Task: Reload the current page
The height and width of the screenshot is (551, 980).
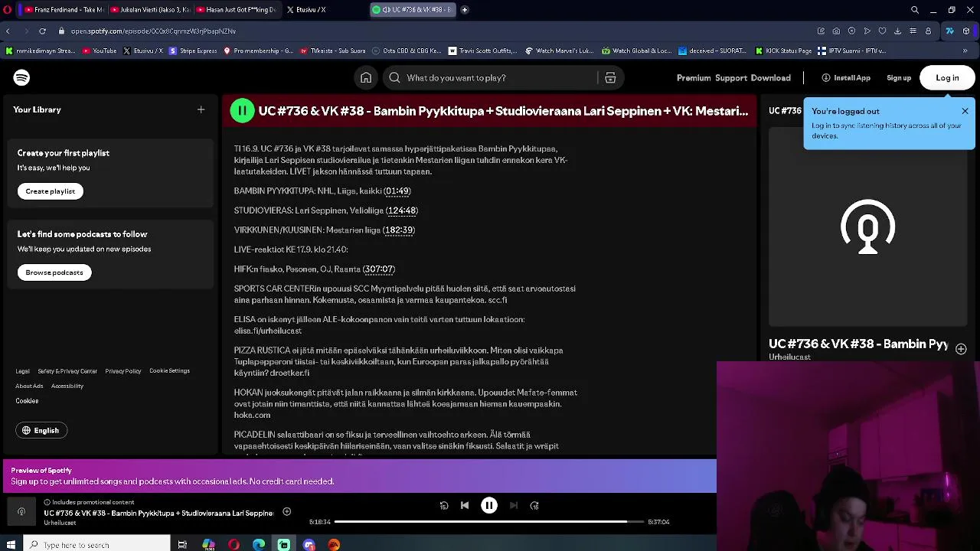Action: point(42,31)
